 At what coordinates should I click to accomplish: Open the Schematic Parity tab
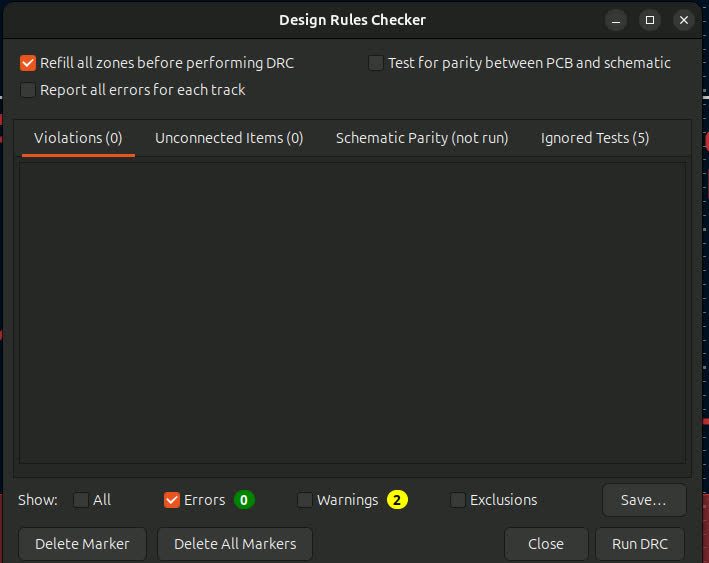422,138
